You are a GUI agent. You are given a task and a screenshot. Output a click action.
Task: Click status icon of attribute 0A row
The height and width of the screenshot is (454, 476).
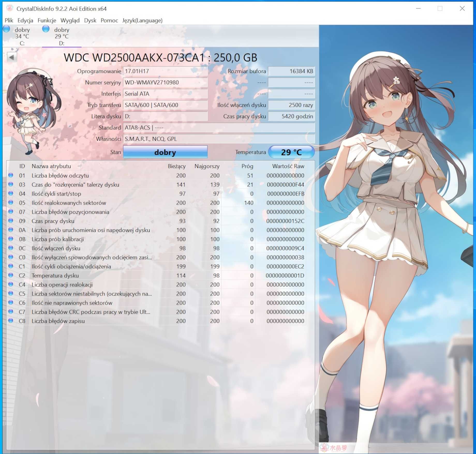point(11,230)
